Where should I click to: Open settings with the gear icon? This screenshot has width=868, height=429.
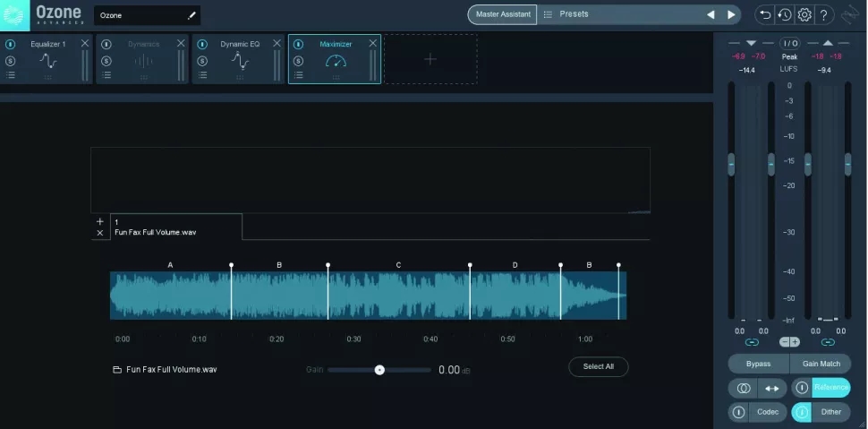pos(804,14)
